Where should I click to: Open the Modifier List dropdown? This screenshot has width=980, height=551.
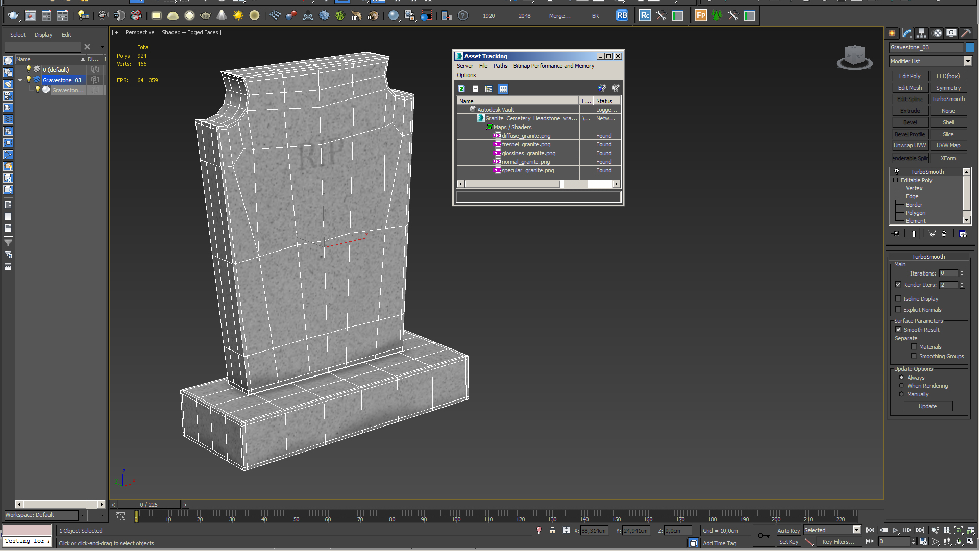pos(967,61)
